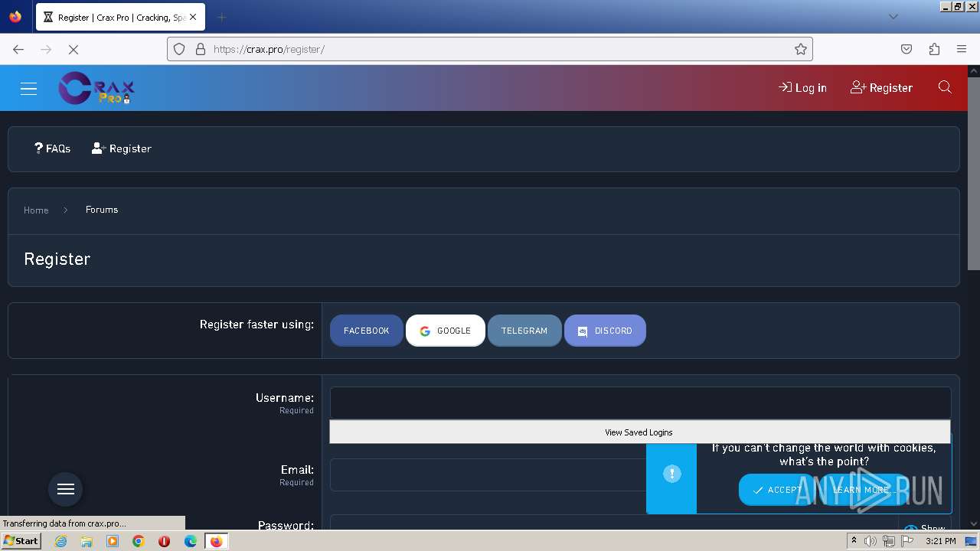
Task: Show hidden tray icons arrow
Action: tap(854, 541)
